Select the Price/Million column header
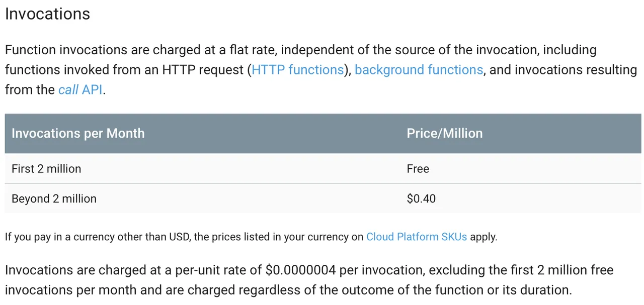Viewport: 644px width, 305px height. pos(445,133)
